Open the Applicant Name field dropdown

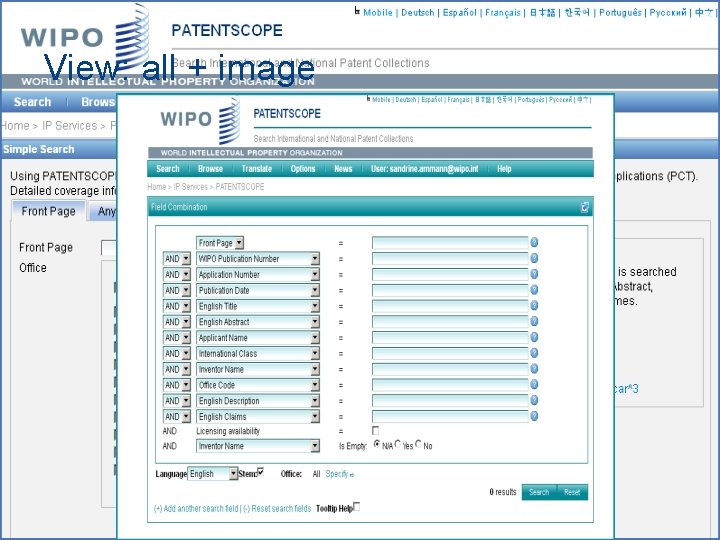coord(258,338)
